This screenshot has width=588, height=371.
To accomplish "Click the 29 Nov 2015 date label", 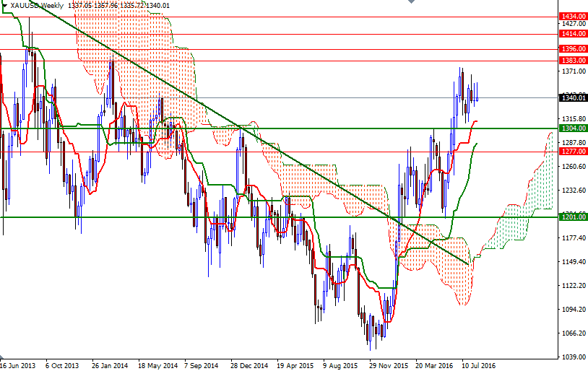I will tap(389, 365).
